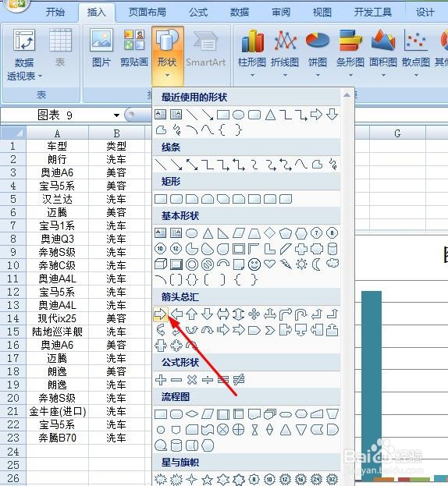Click cell containing 陆地巡洋舰
The image size is (448, 486).
click(57, 332)
